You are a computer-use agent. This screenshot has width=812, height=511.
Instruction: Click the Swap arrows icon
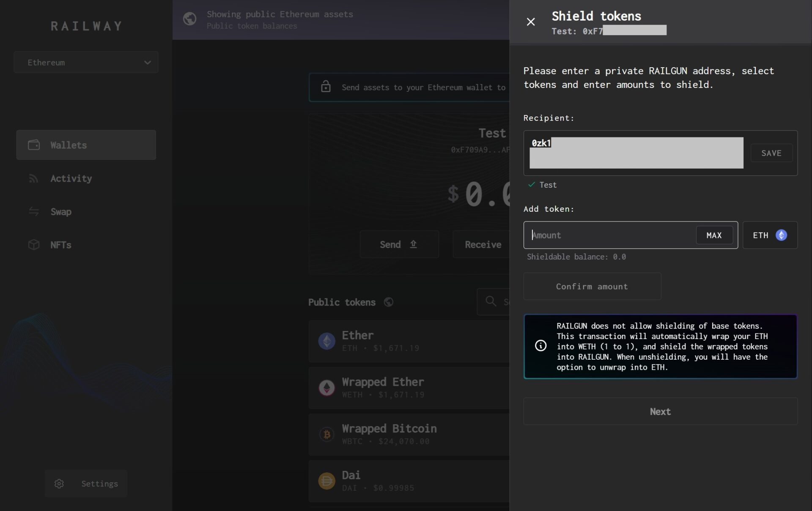tap(34, 212)
